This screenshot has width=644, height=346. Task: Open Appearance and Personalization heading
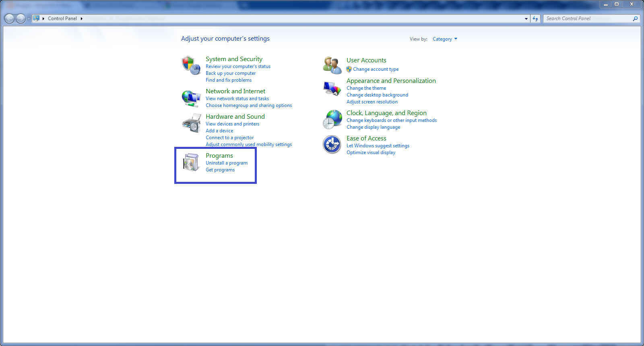coord(391,81)
